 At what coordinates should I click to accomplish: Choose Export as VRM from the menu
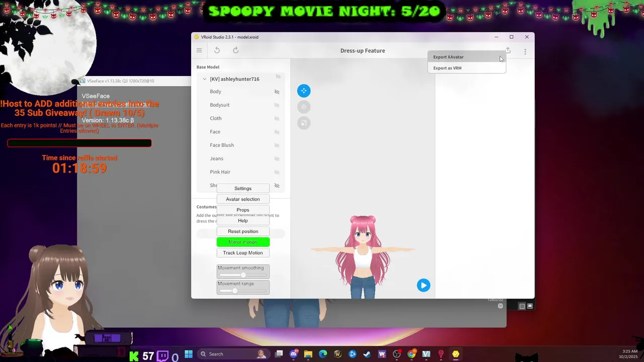pos(466,68)
